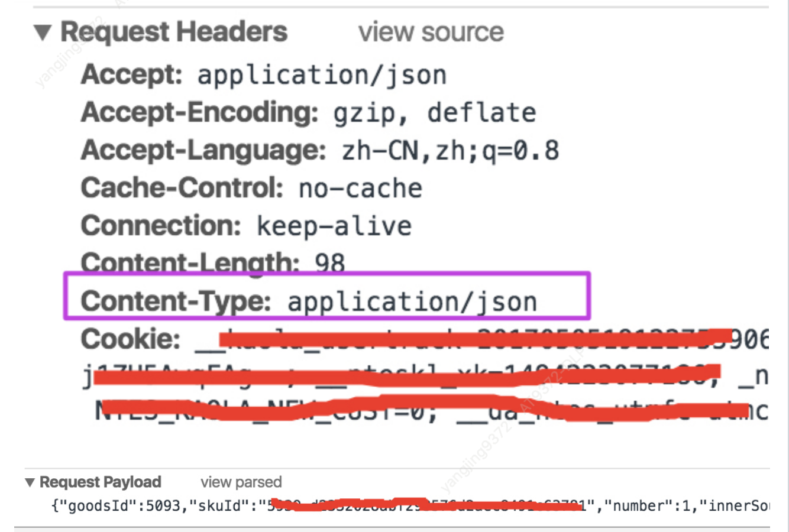Click view parsed link for payload
The width and height of the screenshot is (789, 532).
click(241, 482)
